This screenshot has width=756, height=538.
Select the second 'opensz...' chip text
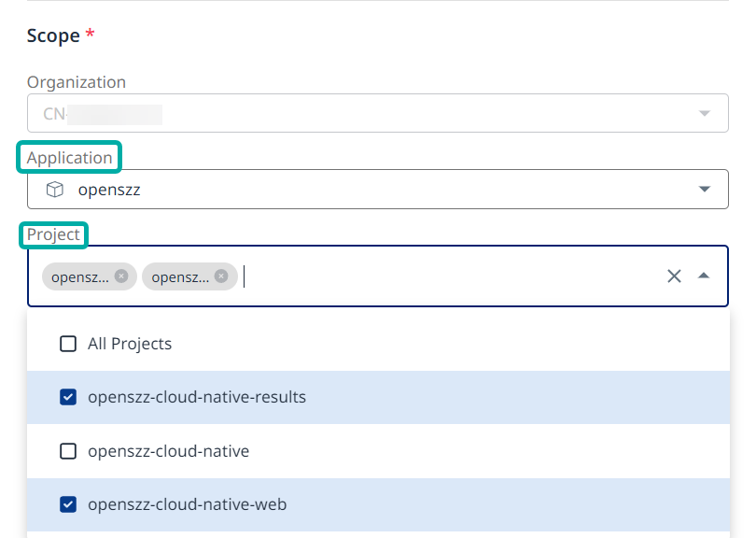click(x=180, y=276)
